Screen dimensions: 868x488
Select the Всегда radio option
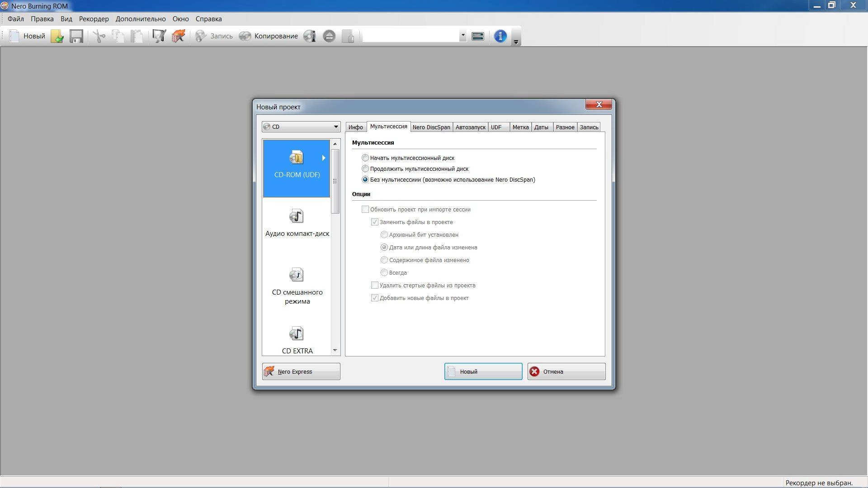tap(394, 272)
